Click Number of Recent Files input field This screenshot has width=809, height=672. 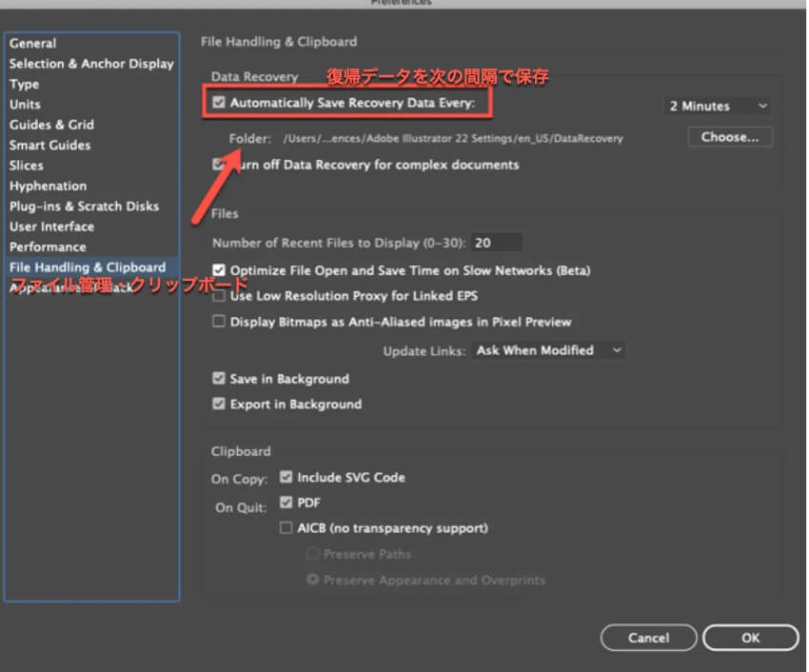click(496, 243)
